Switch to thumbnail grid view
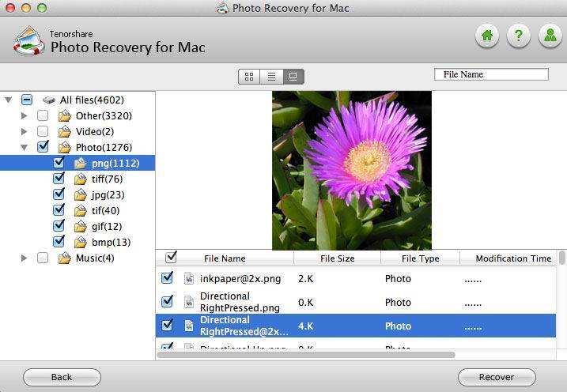 [249, 77]
